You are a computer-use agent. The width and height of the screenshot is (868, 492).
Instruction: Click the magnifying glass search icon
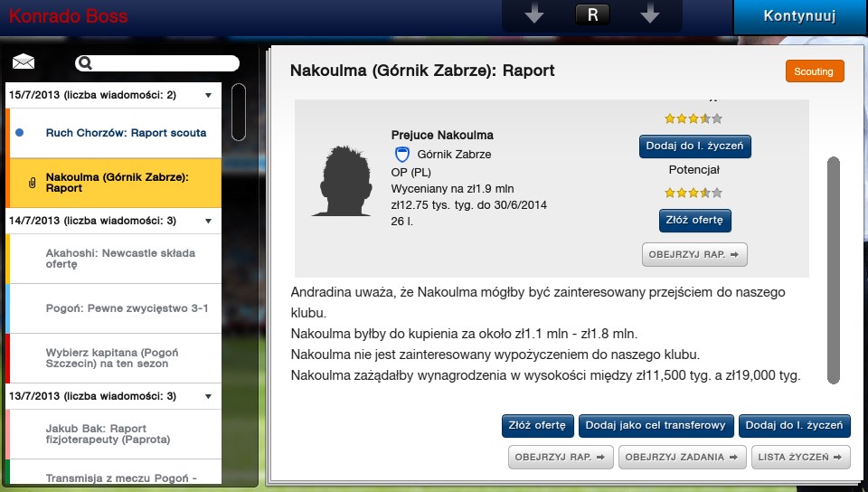85,63
